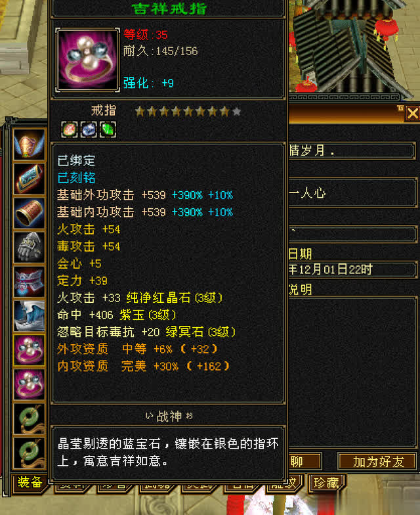The image size is (420, 515).
Task: Click the enhancement star rating row
Action: click(188, 112)
